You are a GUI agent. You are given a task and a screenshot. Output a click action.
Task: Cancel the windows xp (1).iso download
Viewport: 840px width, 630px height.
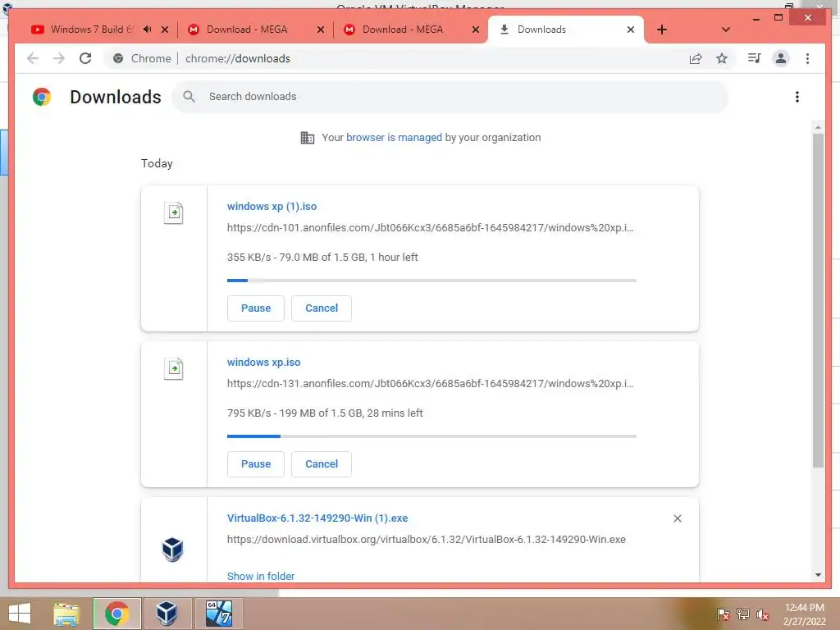pyautogui.click(x=322, y=308)
